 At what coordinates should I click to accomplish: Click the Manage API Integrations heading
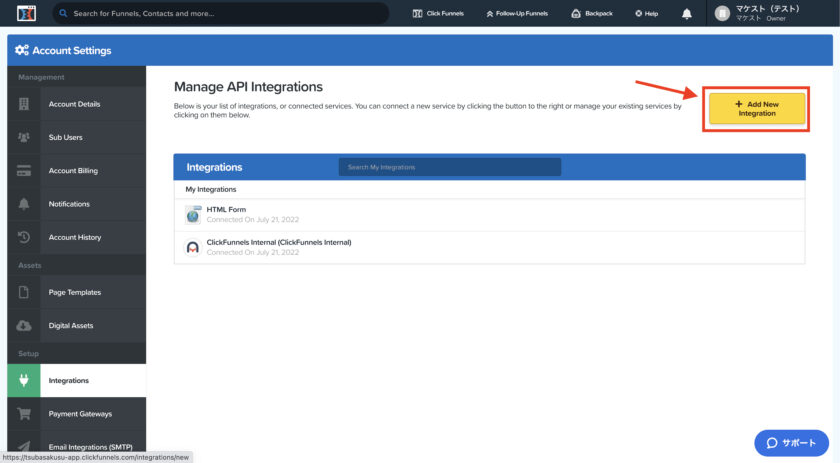click(248, 87)
